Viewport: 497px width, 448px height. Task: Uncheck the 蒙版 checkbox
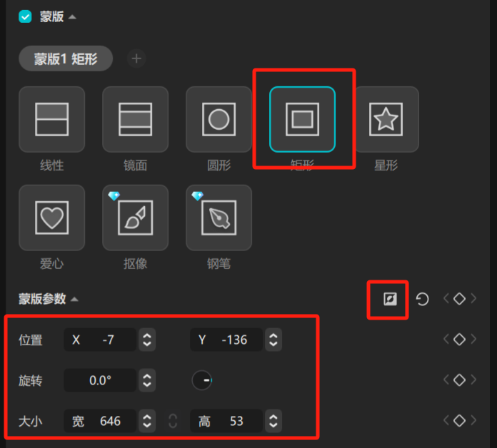click(25, 16)
